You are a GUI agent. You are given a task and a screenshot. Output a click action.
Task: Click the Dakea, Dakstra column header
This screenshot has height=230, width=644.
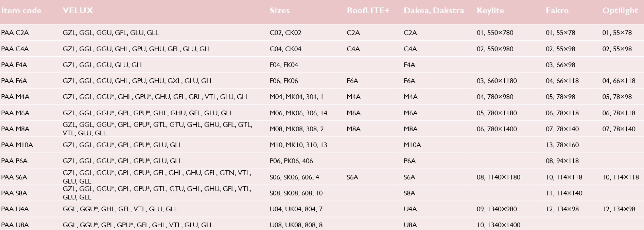(434, 11)
